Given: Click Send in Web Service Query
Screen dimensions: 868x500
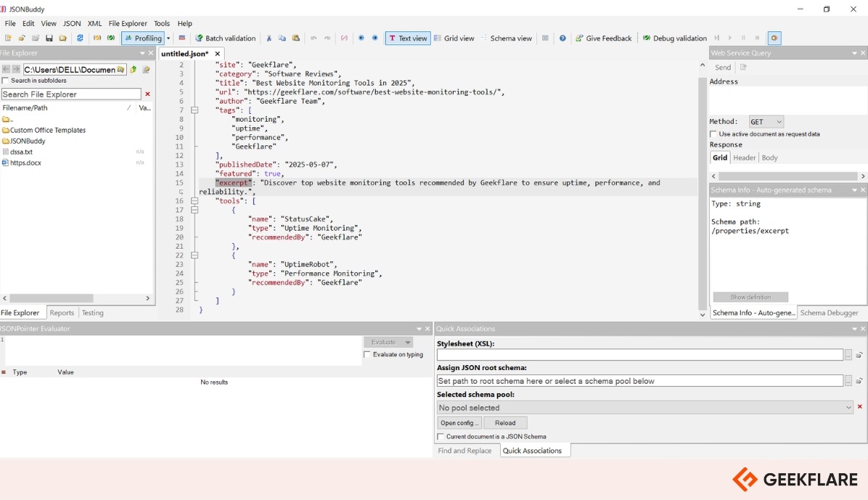Looking at the screenshot, I should [x=723, y=67].
